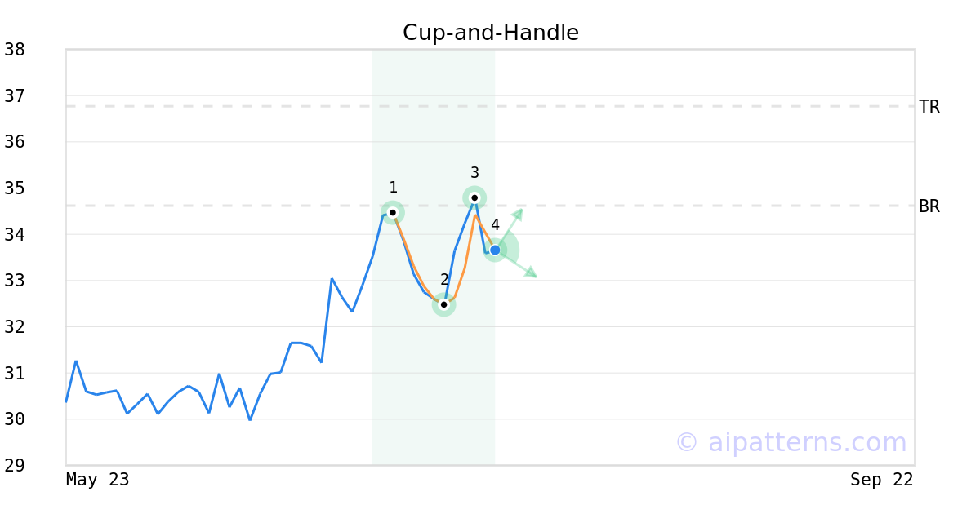
Task: Click pattern point 1 marker
Action: 393,213
